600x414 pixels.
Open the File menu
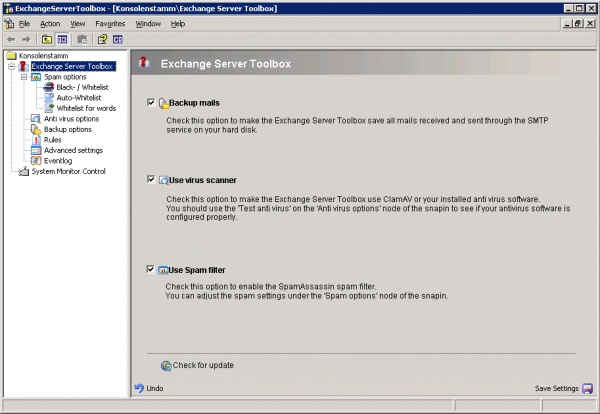[24, 24]
